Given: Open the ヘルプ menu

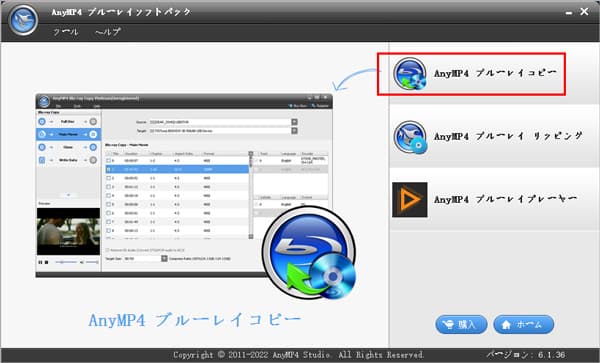Looking at the screenshot, I should click(x=108, y=32).
